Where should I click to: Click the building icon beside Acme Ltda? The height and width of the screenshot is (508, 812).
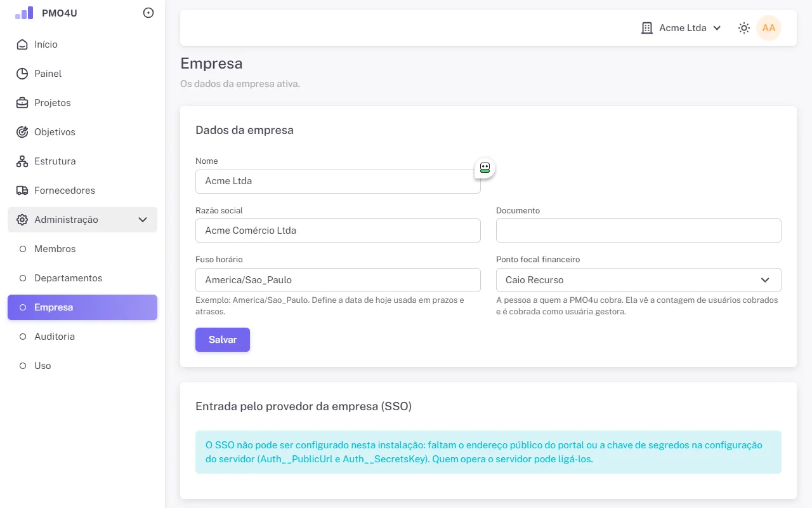(x=647, y=28)
